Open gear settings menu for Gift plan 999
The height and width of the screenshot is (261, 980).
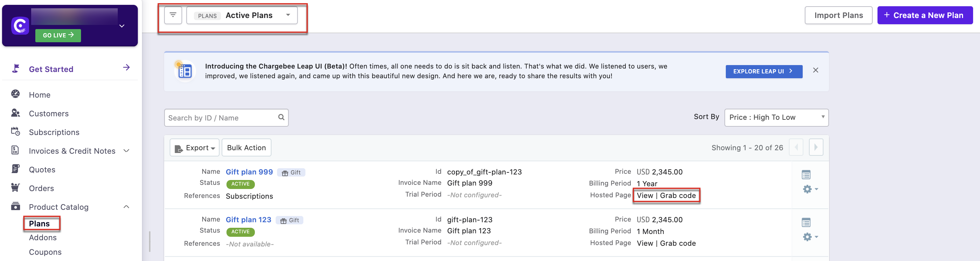(810, 189)
